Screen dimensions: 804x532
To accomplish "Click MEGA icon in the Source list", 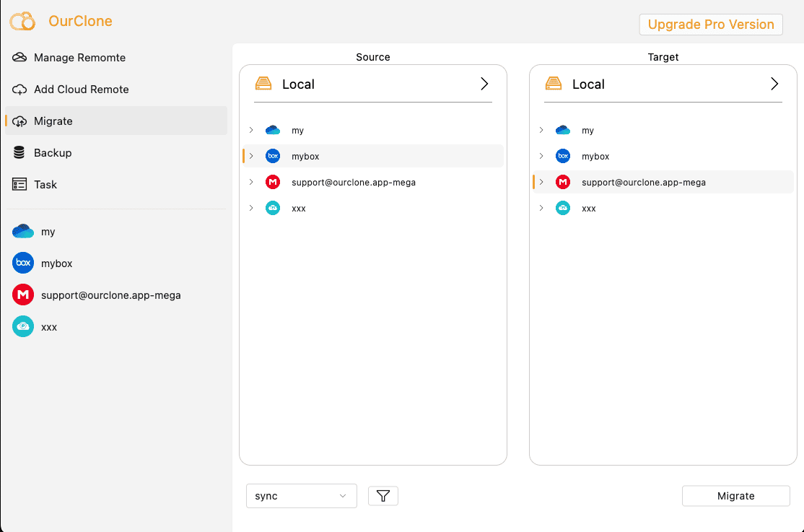I will pyautogui.click(x=273, y=182).
